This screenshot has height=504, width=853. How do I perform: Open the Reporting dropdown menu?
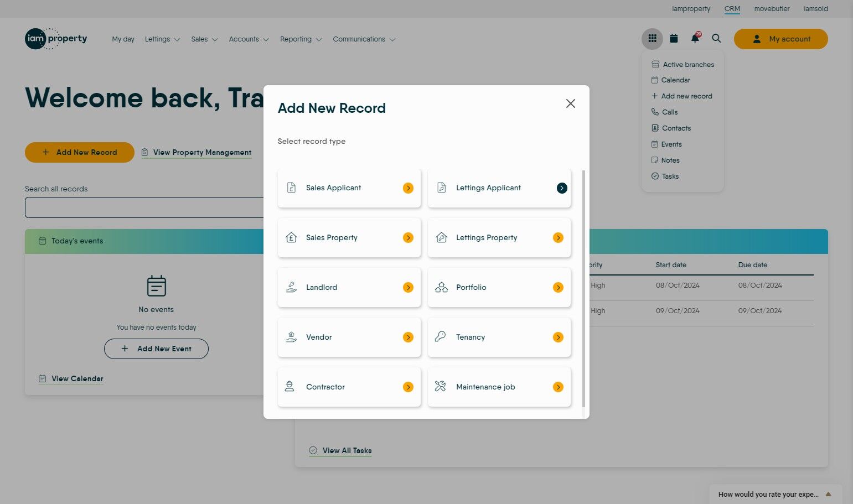click(x=301, y=39)
